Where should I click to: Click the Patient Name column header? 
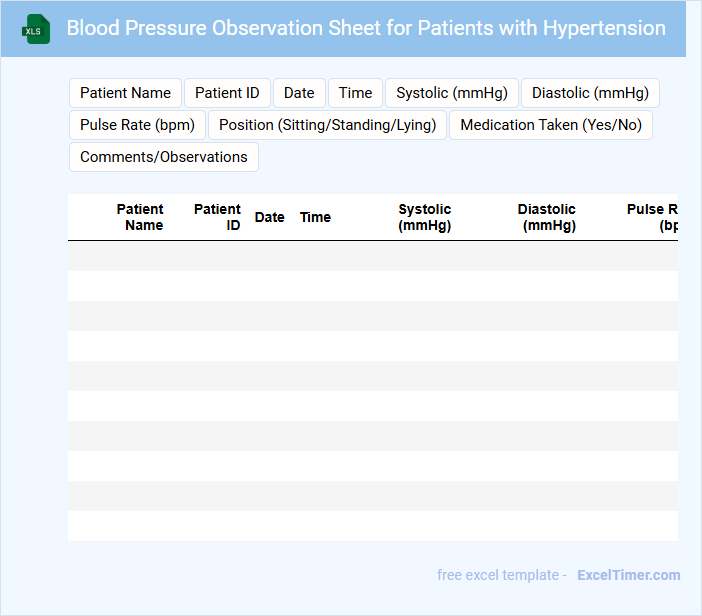pyautogui.click(x=141, y=217)
